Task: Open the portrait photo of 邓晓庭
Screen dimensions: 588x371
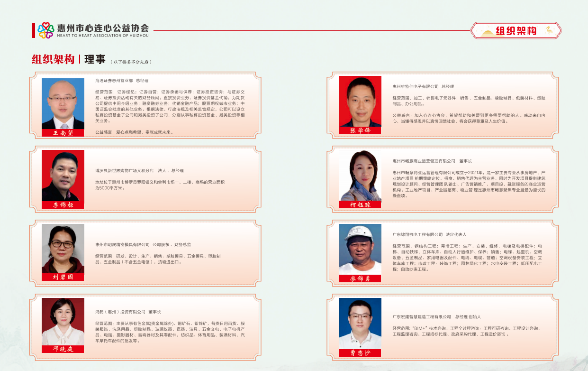Action: point(63,322)
